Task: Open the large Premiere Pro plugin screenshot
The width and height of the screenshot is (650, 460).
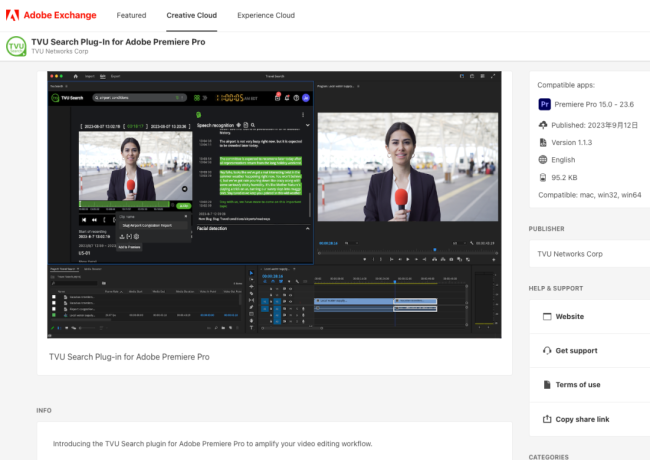Action: click(274, 205)
